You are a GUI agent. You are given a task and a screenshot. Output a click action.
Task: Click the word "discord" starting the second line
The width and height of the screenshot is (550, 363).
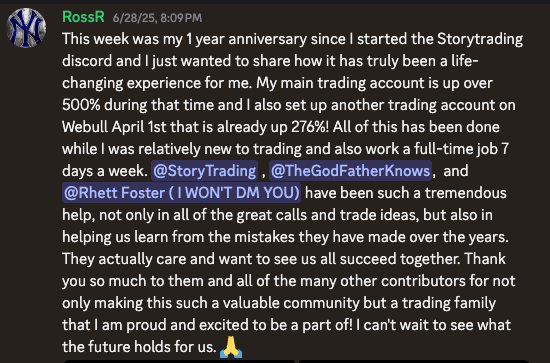[x=87, y=61]
